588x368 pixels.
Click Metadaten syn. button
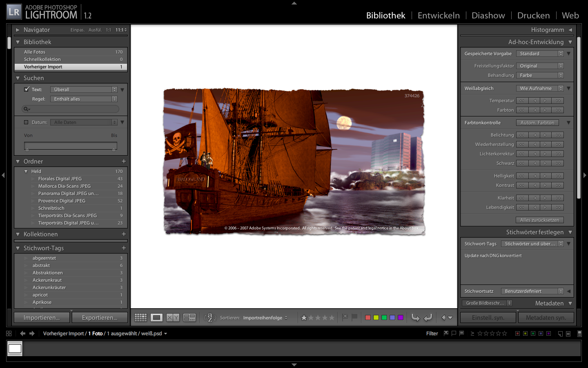point(546,318)
